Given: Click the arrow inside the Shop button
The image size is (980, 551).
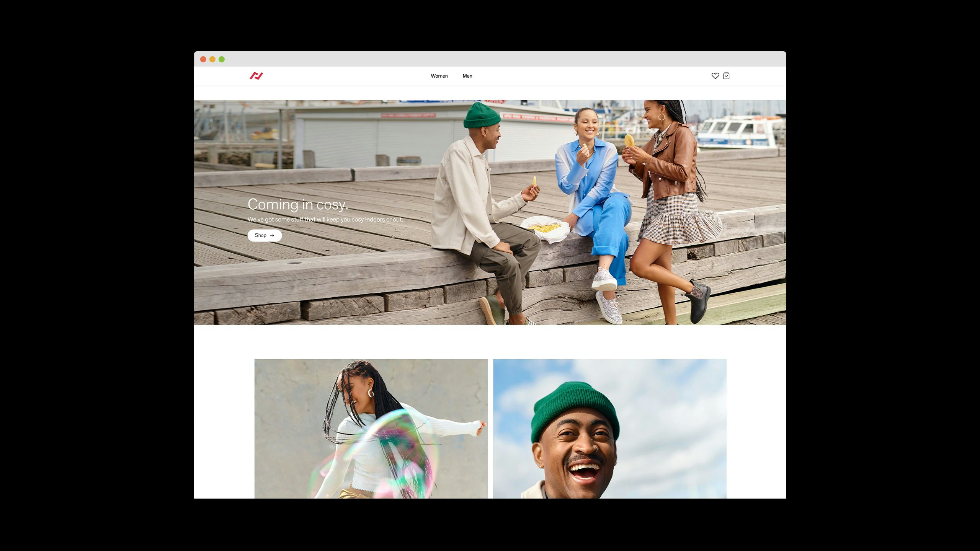Looking at the screenshot, I should (272, 235).
